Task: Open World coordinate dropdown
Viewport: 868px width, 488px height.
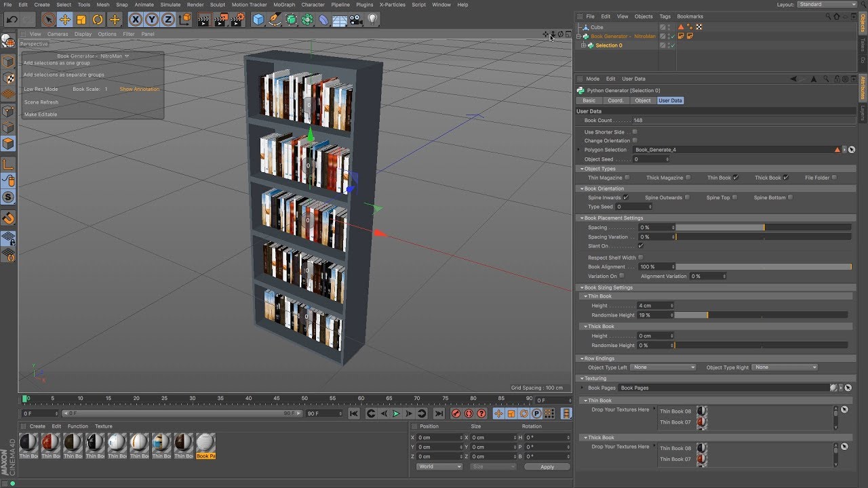Action: click(x=439, y=466)
